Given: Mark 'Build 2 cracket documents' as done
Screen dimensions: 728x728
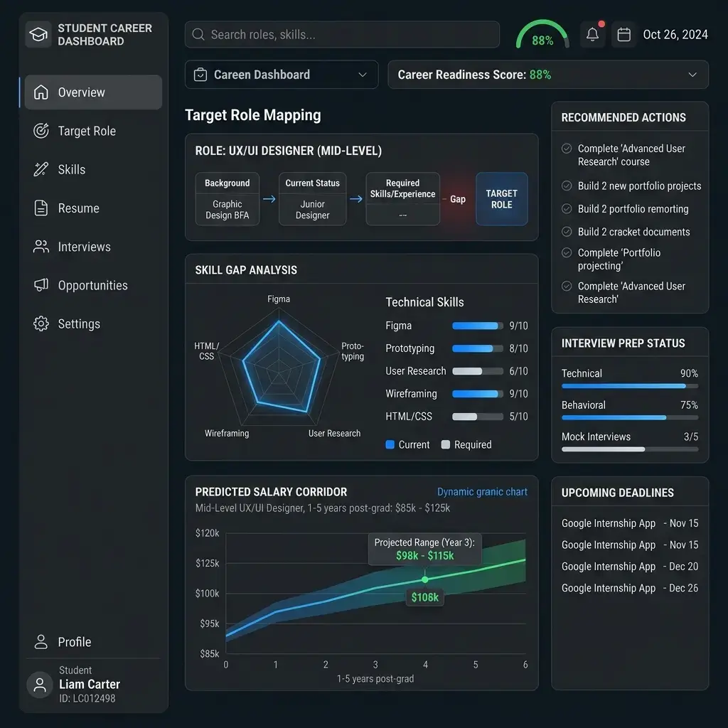Looking at the screenshot, I should (x=567, y=231).
